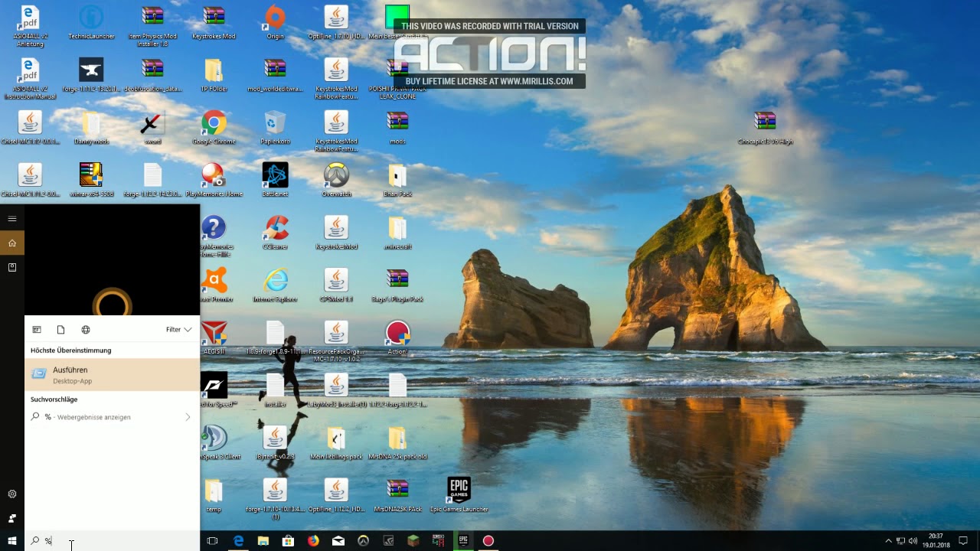Open Cortana feedback icon

coord(12,518)
